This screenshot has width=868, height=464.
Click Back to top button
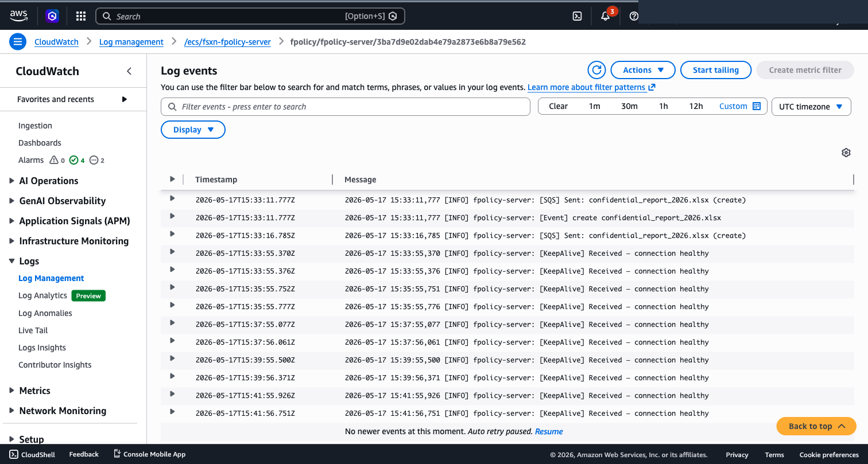pyautogui.click(x=816, y=426)
